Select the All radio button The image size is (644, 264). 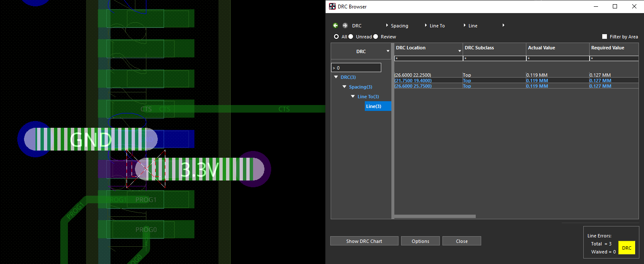[x=336, y=37]
